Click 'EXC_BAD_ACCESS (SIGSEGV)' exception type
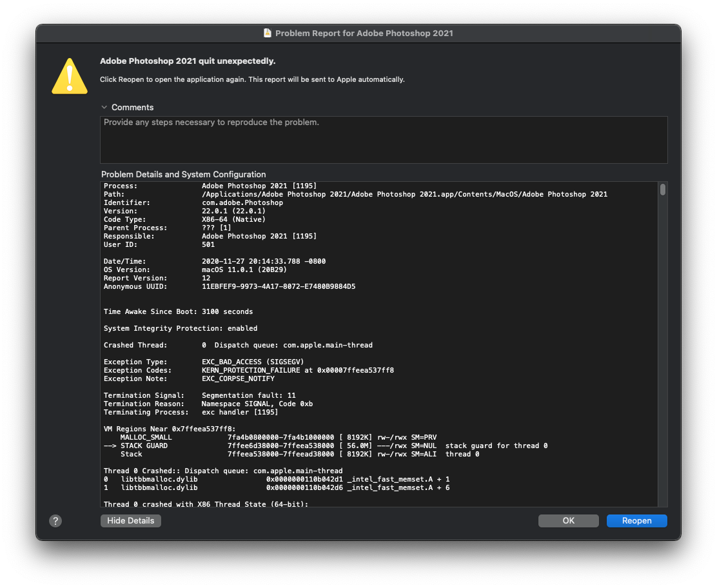 click(x=253, y=362)
